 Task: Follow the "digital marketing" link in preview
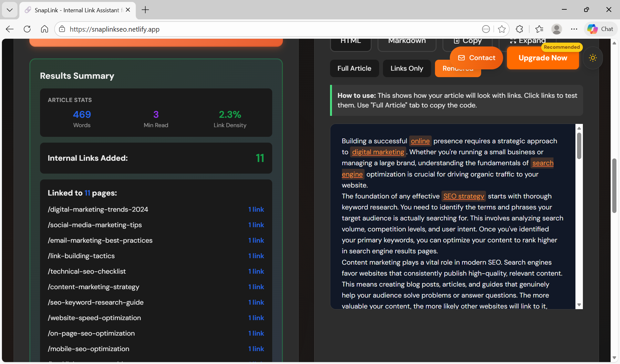click(378, 152)
